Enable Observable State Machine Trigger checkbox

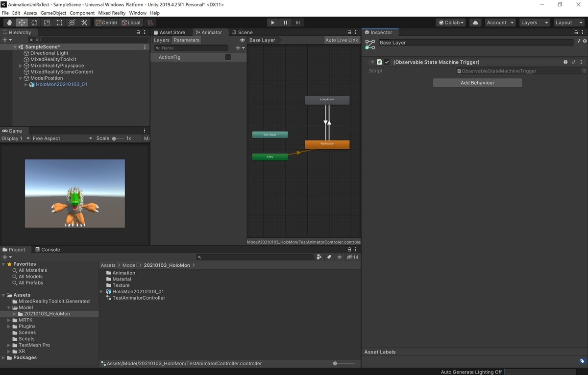(387, 62)
